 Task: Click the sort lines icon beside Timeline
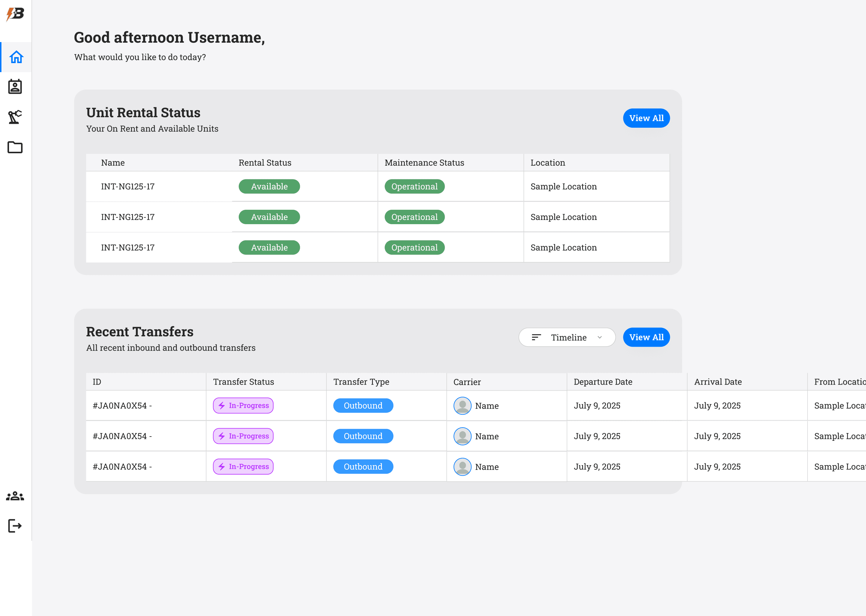(536, 337)
